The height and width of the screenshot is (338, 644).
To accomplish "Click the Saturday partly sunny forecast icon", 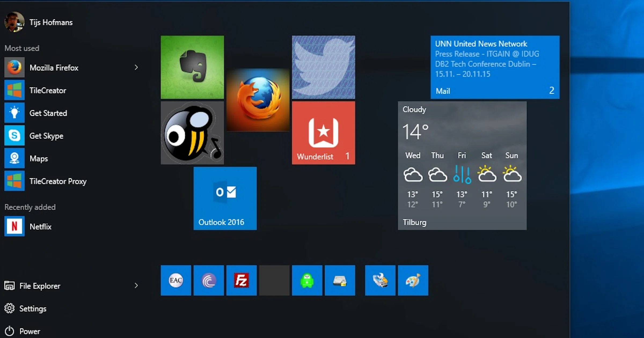I will click(x=487, y=174).
